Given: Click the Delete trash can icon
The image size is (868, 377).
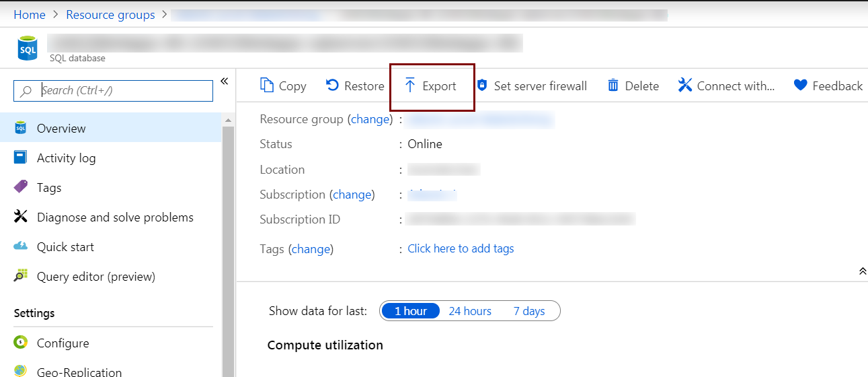Looking at the screenshot, I should pos(613,85).
